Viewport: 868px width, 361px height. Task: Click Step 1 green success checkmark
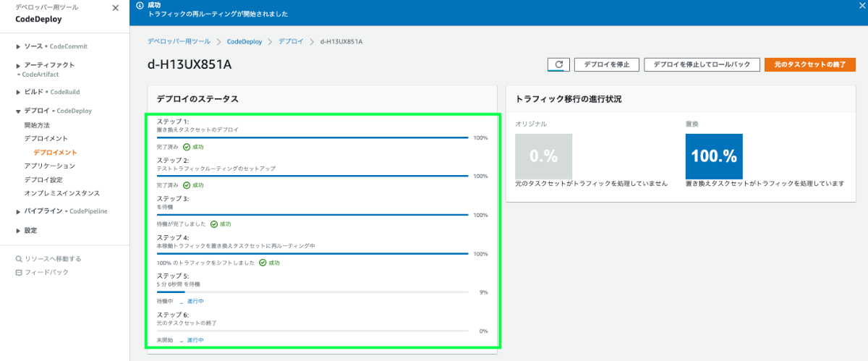point(187,146)
